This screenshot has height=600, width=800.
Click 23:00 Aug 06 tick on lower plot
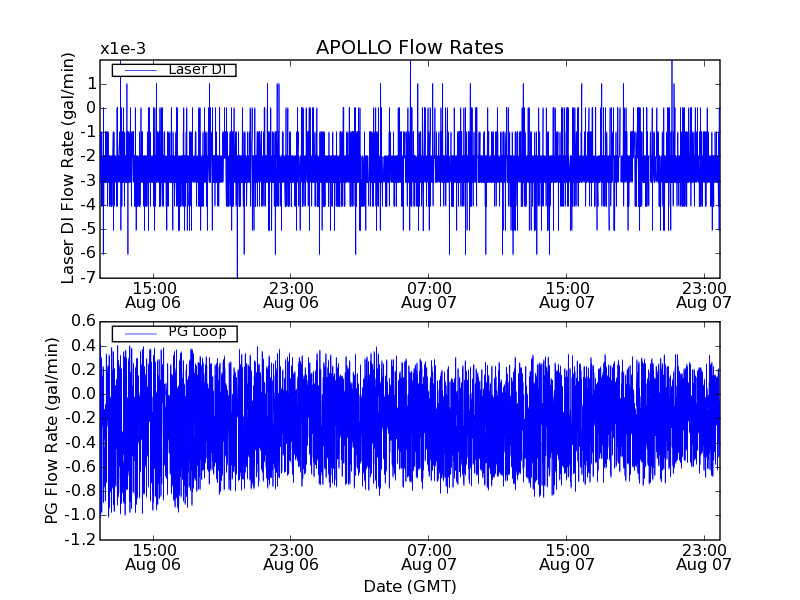[290, 556]
